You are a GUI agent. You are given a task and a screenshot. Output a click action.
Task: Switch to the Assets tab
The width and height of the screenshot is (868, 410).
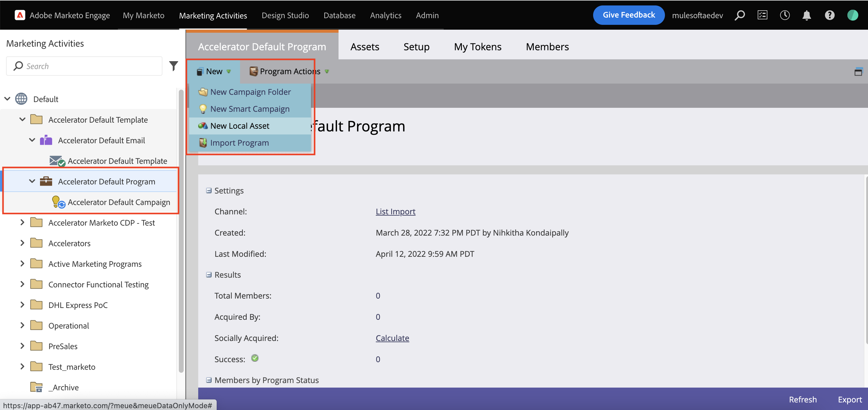[365, 46]
